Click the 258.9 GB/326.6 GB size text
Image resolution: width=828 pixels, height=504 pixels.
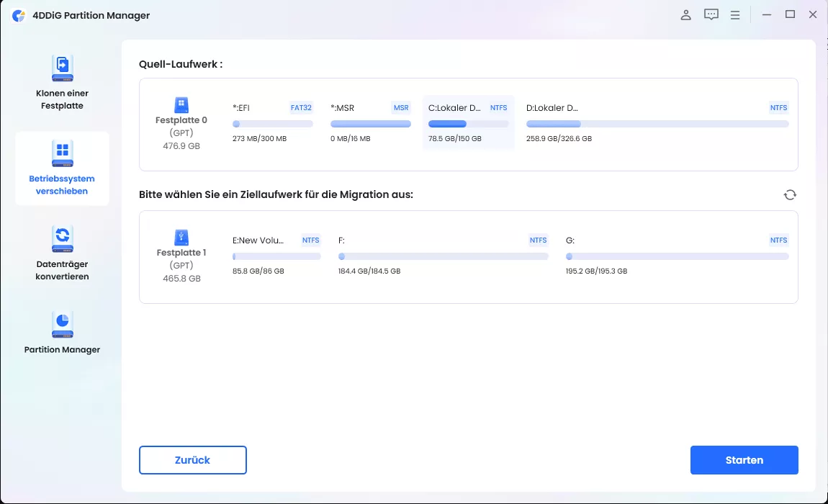pyautogui.click(x=559, y=139)
